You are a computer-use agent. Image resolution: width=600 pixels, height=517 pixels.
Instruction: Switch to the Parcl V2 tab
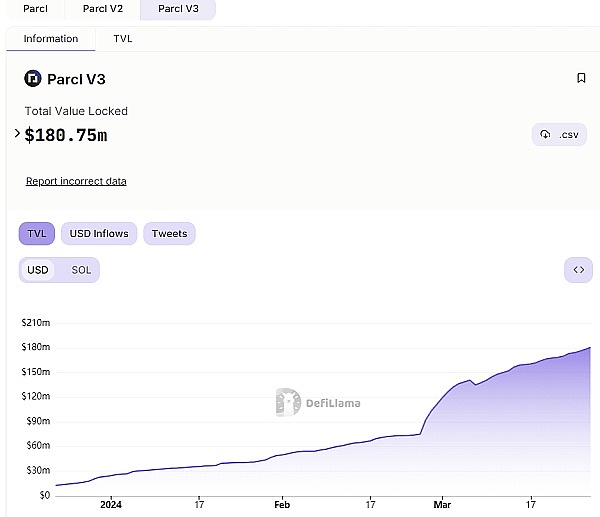102,8
